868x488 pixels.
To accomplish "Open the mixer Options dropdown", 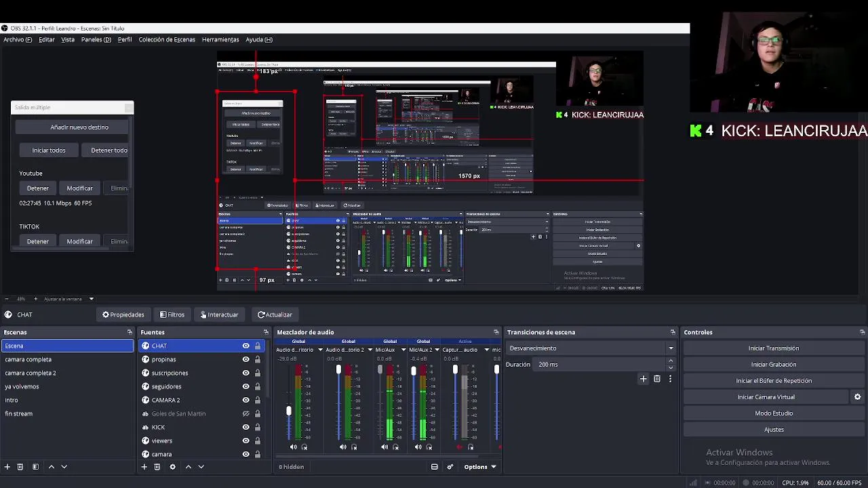I will coord(479,466).
